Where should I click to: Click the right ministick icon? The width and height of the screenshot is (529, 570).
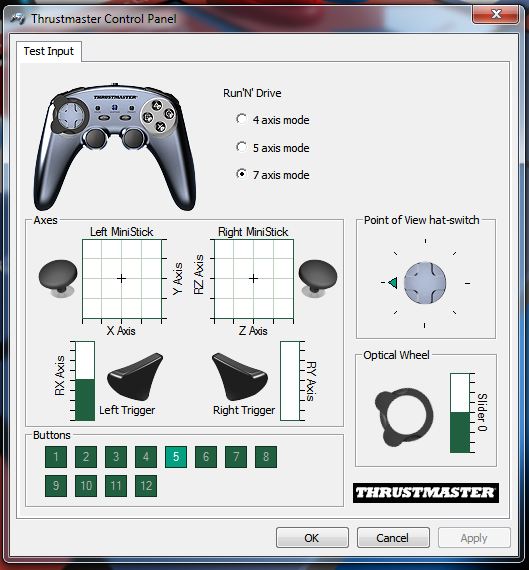pyautogui.click(x=318, y=278)
